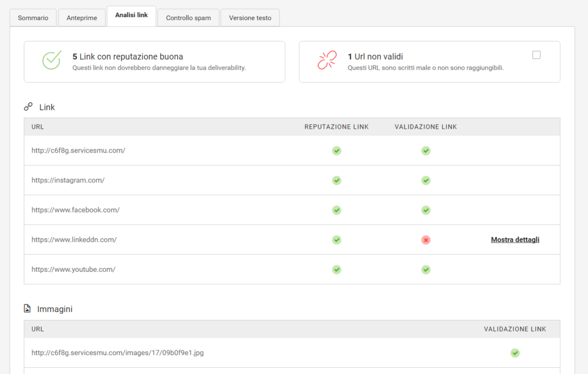Select the Versione testo tab

pos(250,18)
